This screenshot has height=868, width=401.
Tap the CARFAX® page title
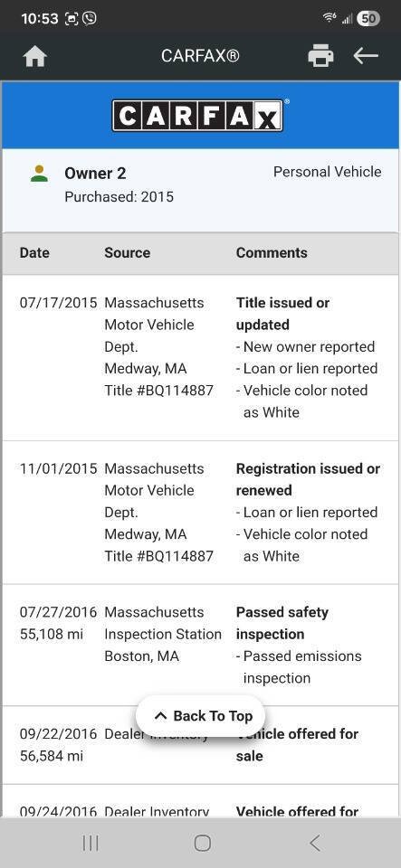(201, 56)
